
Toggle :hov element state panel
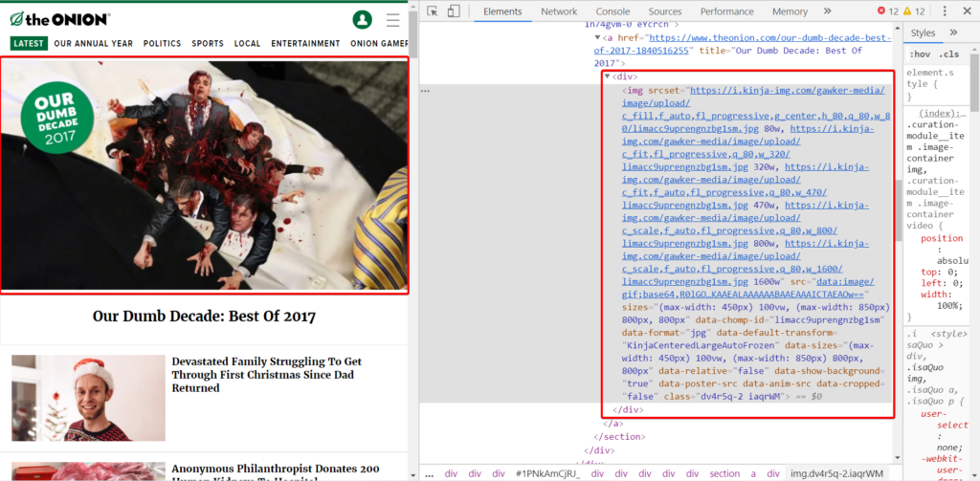[x=921, y=54]
